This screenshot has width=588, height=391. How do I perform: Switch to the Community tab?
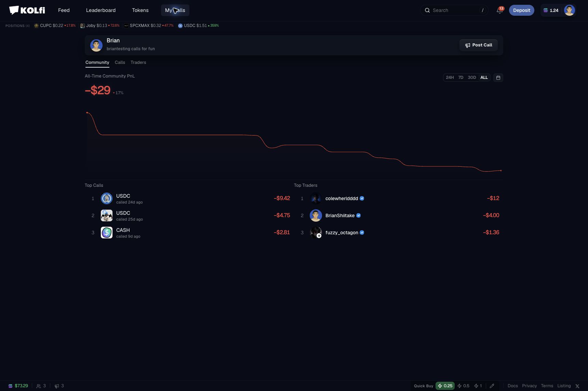[x=97, y=62]
